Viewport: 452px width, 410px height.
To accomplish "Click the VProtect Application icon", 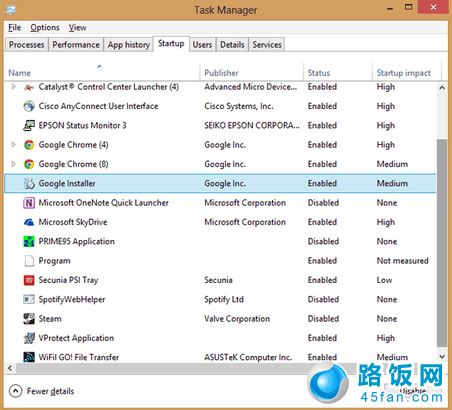I will coord(29,338).
